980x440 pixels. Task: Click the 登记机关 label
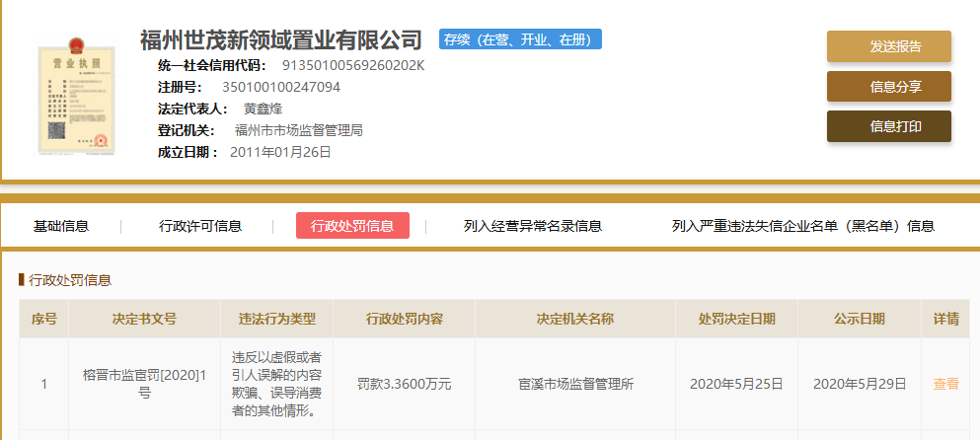pyautogui.click(x=187, y=130)
